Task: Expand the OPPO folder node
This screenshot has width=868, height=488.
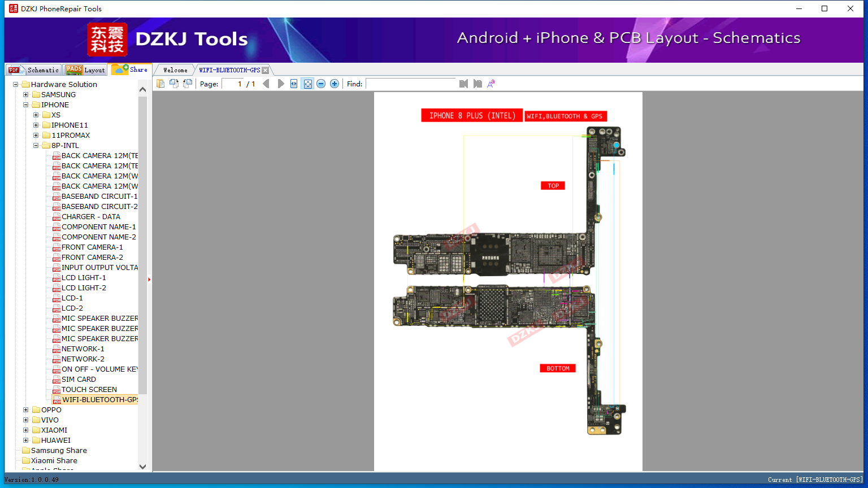Action: click(x=26, y=410)
